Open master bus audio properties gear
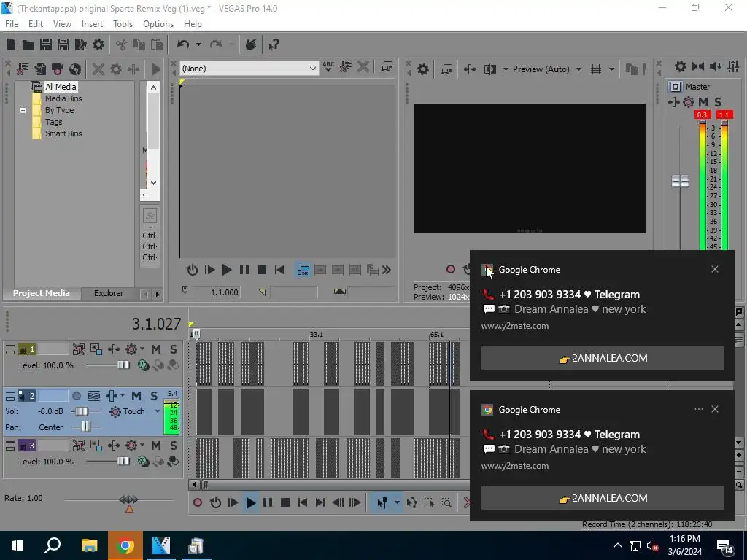This screenshot has width=747, height=560. tap(681, 66)
